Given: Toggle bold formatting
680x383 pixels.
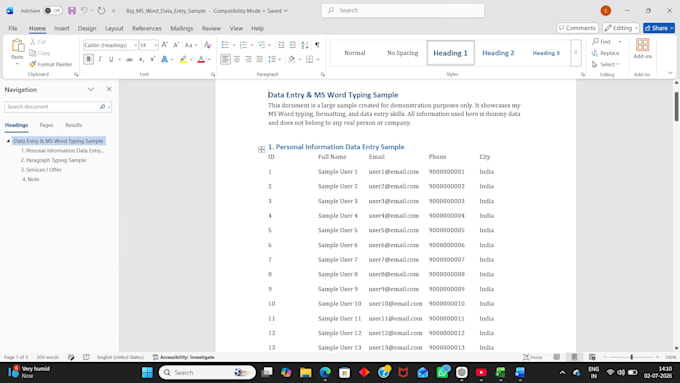Looking at the screenshot, I should [x=88, y=59].
